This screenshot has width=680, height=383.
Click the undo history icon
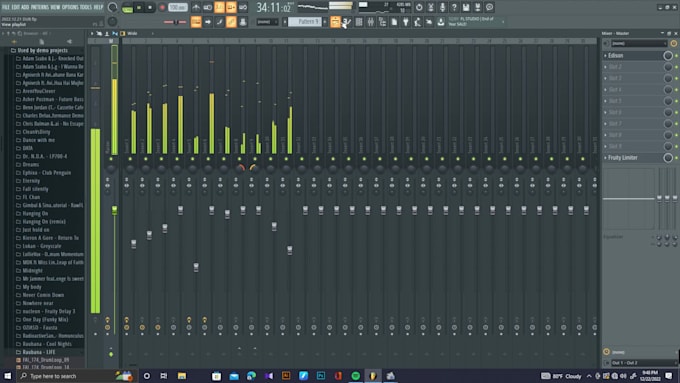pyautogui.click(x=419, y=7)
